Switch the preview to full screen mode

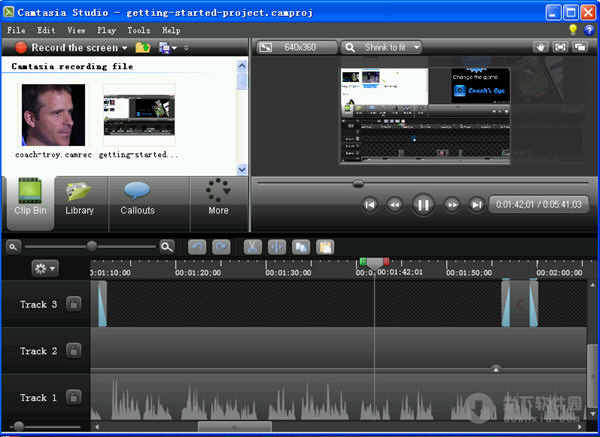tap(560, 47)
